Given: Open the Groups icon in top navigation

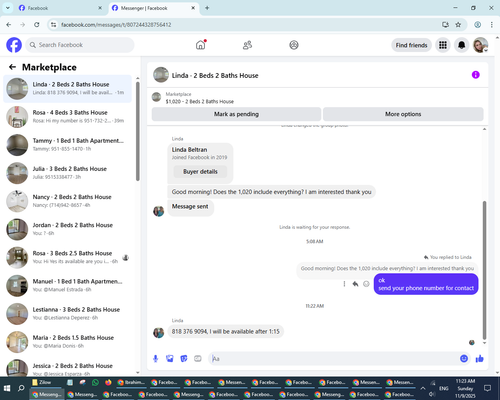Looking at the screenshot, I should click(x=294, y=45).
